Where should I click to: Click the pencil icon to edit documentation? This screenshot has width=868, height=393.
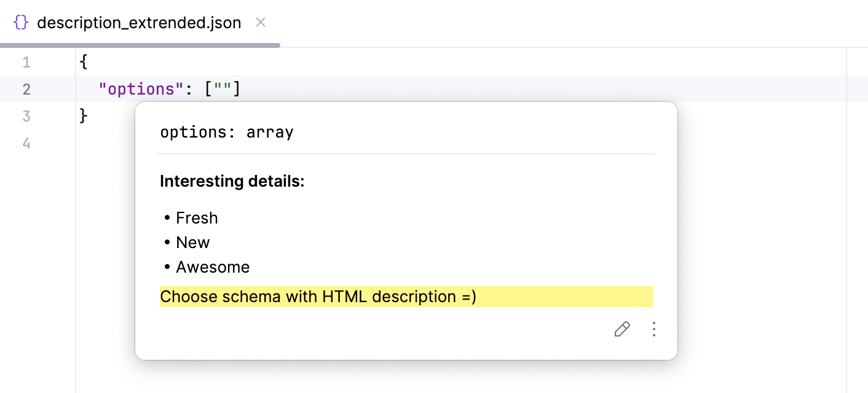[x=621, y=330]
